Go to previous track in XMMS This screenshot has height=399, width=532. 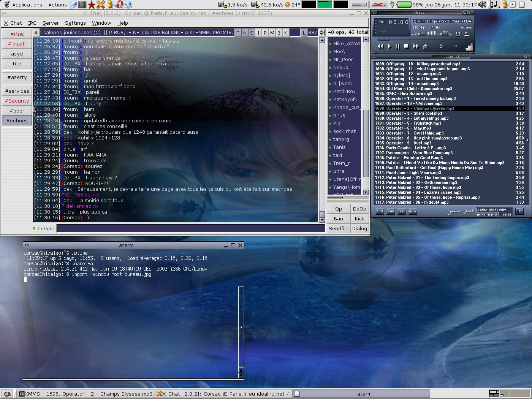(381, 46)
